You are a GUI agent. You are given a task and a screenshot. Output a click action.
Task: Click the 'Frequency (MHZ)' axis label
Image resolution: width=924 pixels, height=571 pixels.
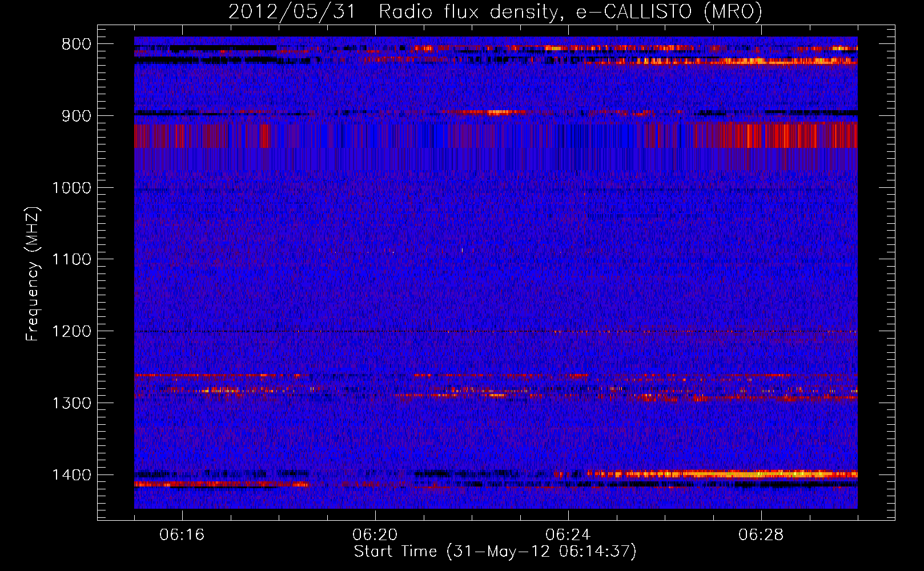33,274
